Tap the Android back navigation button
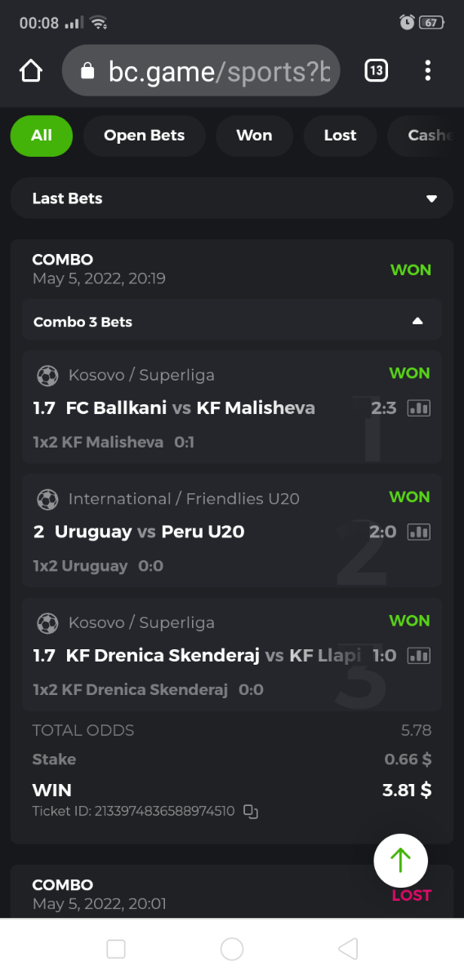The height and width of the screenshot is (980, 464). 348,948
